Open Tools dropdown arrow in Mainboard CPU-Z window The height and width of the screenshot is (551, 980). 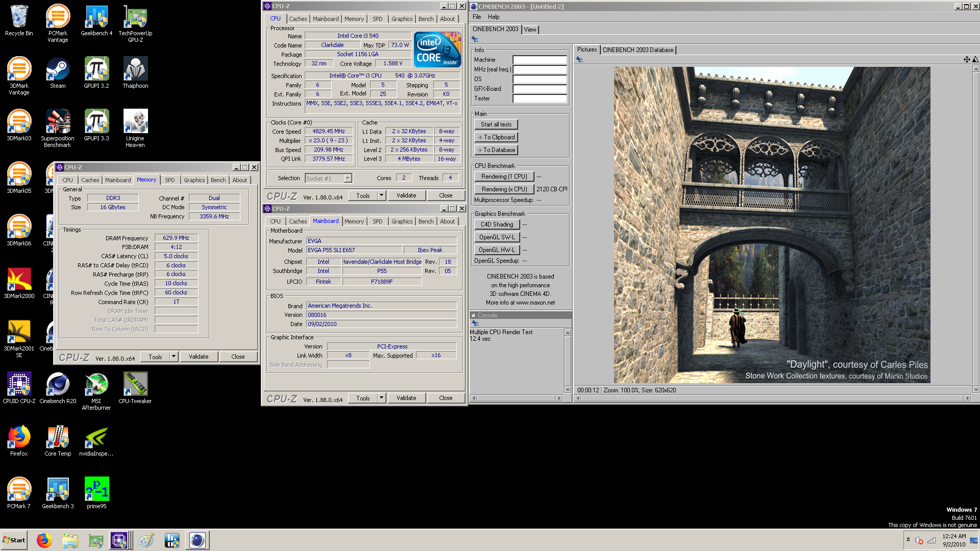coord(381,398)
